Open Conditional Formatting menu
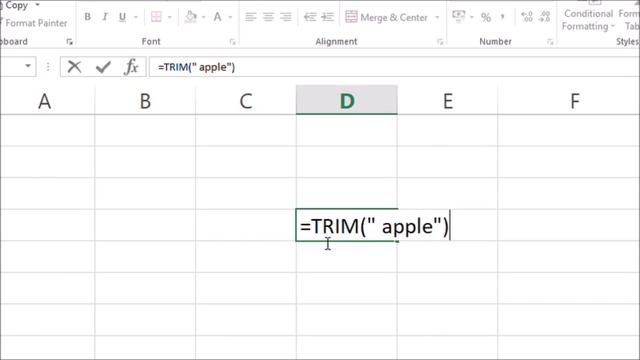This screenshot has width=640, height=360. (x=588, y=20)
